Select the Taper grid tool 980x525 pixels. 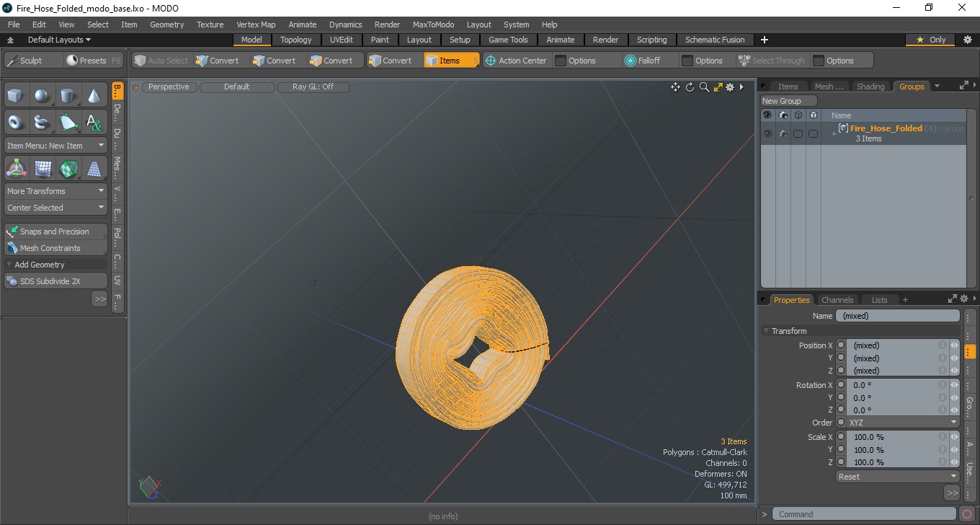[94, 169]
